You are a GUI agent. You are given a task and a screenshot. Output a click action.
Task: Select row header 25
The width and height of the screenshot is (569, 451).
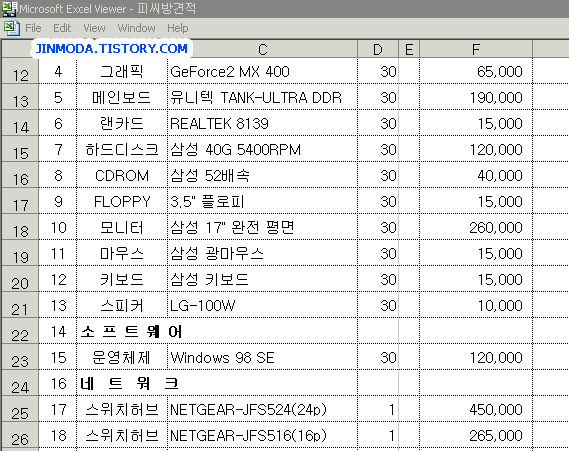pyautogui.click(x=20, y=409)
